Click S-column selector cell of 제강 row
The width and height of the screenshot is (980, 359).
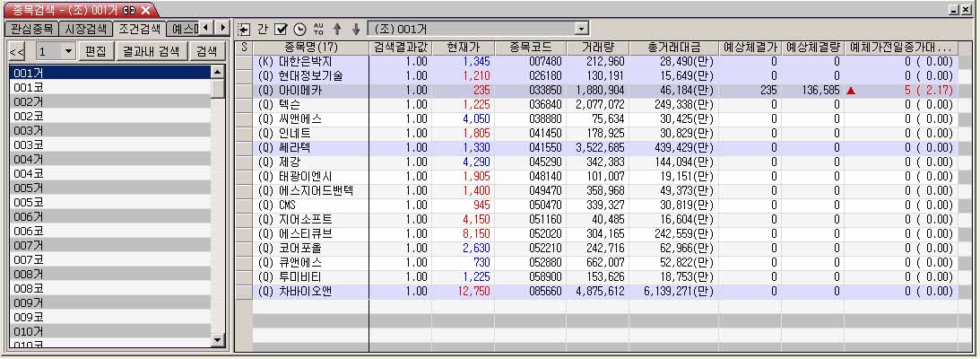click(245, 162)
